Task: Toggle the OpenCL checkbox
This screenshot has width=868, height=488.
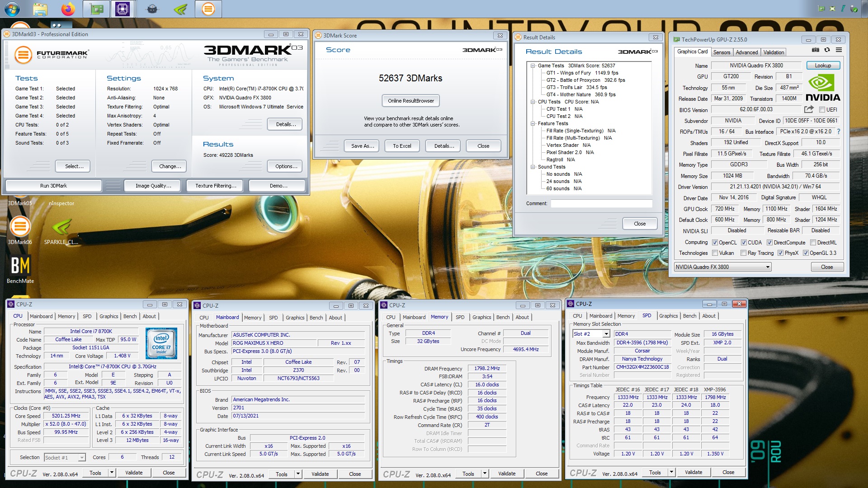Action: [x=715, y=243]
